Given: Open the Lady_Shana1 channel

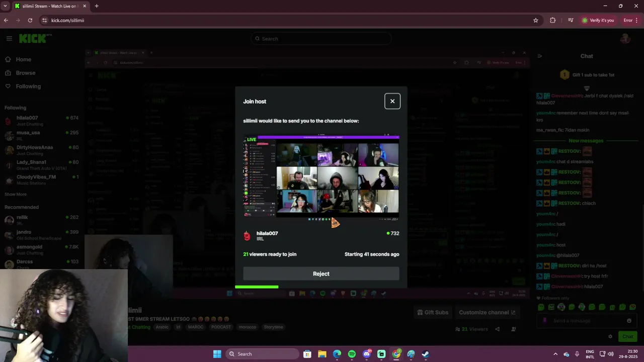Looking at the screenshot, I should [41, 164].
